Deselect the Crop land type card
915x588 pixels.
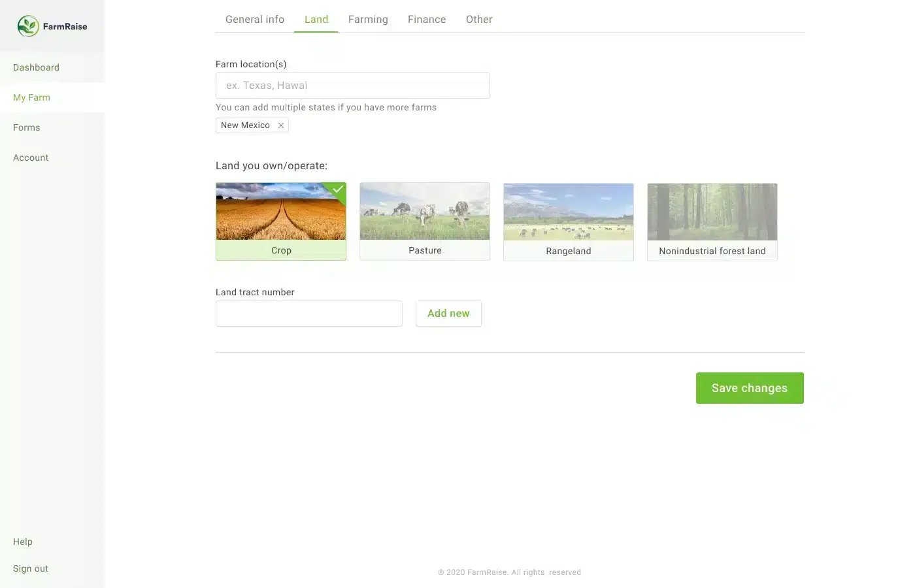point(281,221)
